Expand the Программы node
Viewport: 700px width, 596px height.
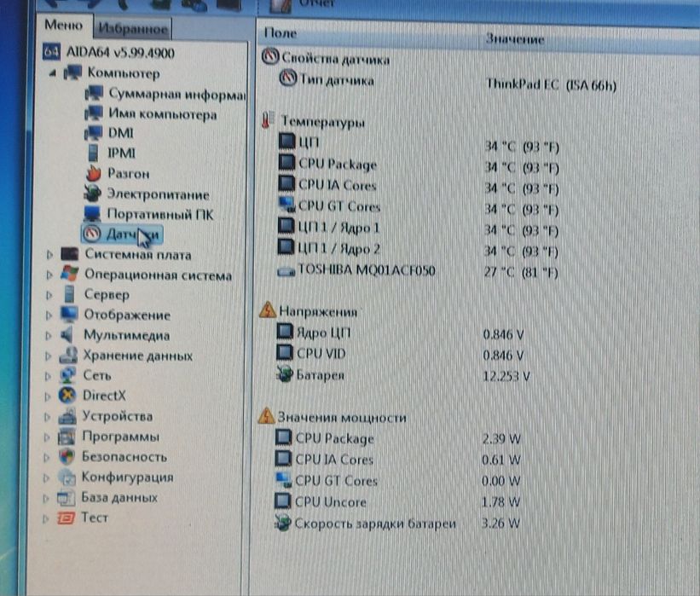[x=46, y=437]
